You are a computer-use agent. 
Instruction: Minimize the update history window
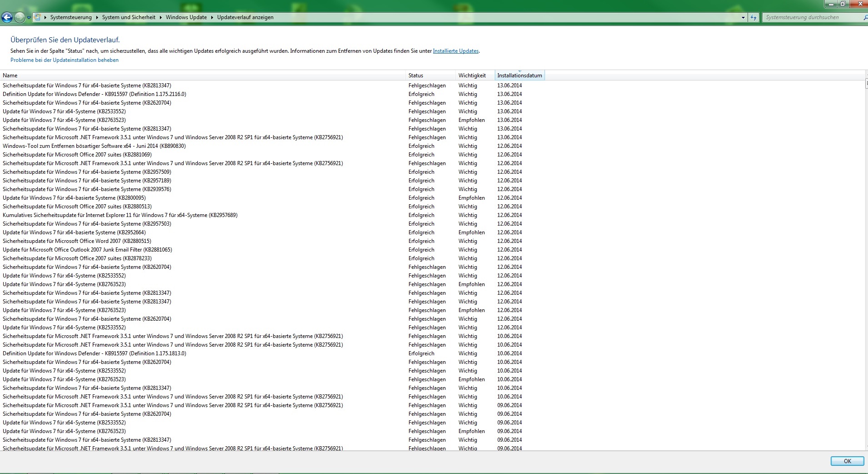(x=831, y=4)
